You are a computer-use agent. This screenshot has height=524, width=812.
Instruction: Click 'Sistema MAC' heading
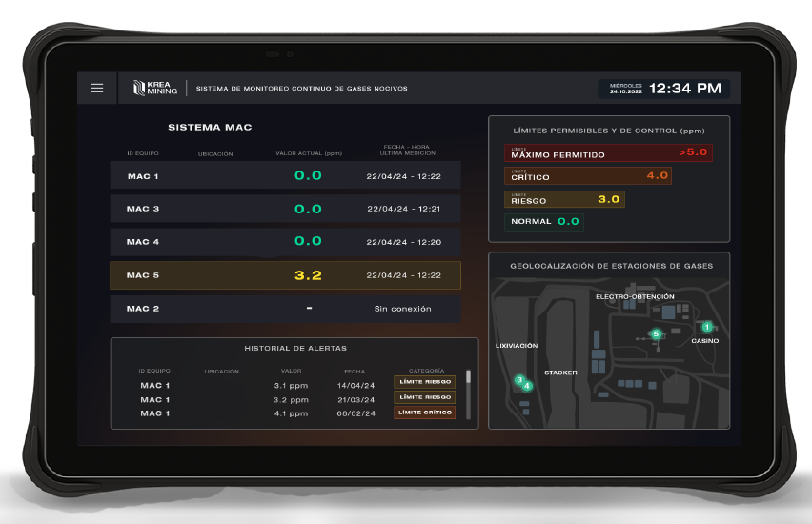click(x=210, y=128)
